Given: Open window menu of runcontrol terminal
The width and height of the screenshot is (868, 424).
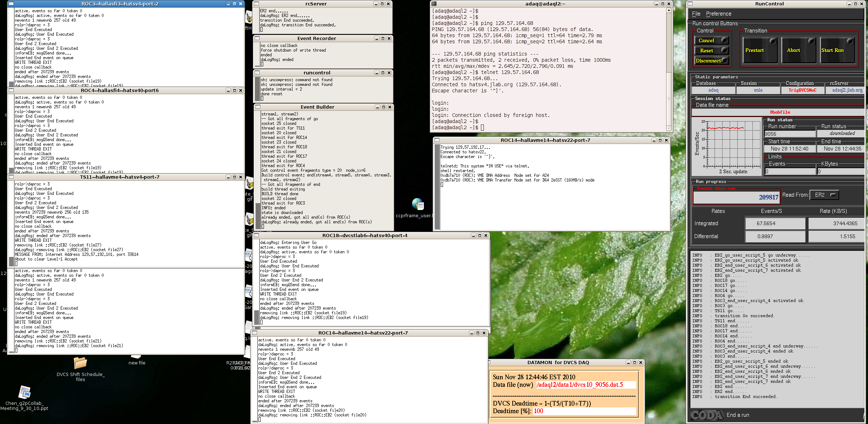Looking at the screenshot, I should pos(257,73).
